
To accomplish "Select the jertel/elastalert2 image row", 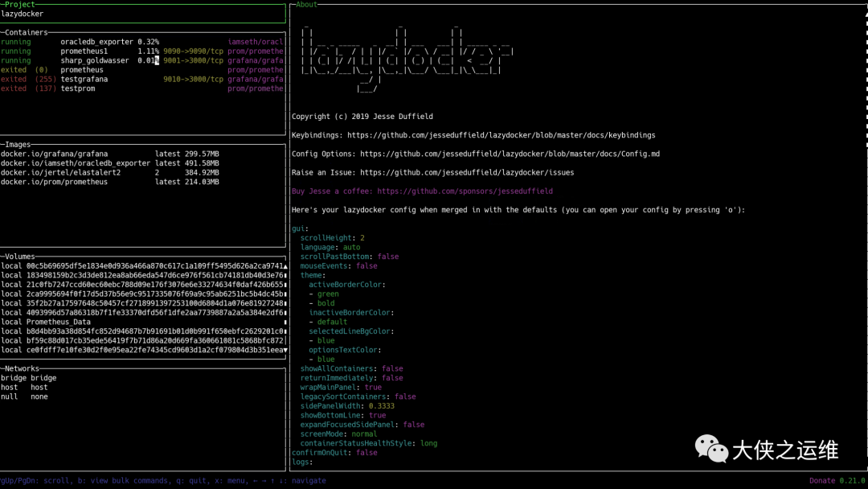I will pos(109,173).
